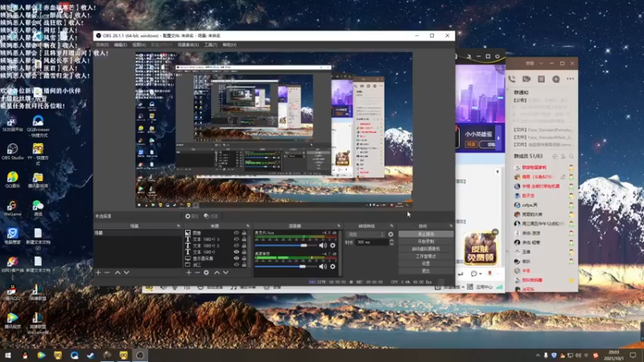
Task: Open source properties gear in Sources toolbar
Action: pyautogui.click(x=206, y=273)
